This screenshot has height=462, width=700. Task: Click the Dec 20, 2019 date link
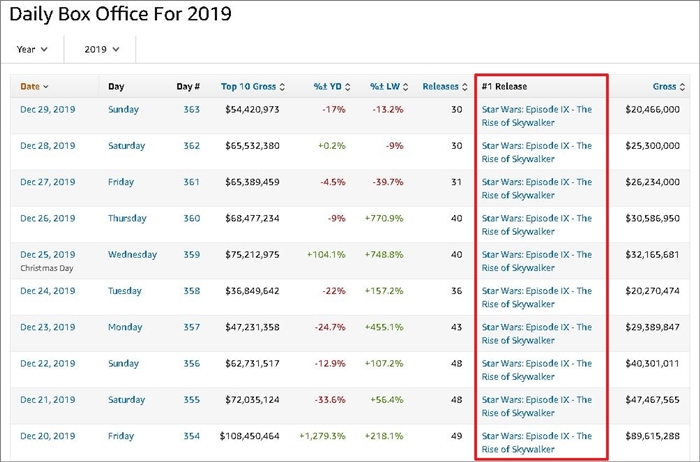pos(47,436)
